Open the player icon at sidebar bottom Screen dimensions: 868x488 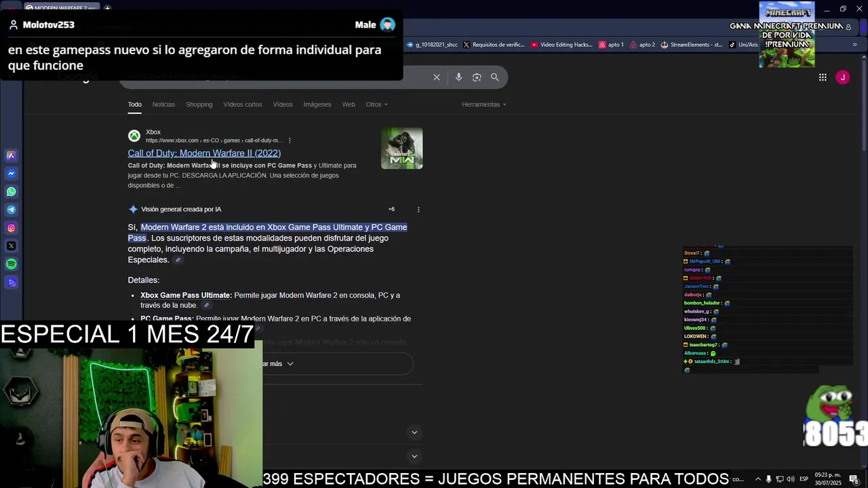pyautogui.click(x=11, y=283)
